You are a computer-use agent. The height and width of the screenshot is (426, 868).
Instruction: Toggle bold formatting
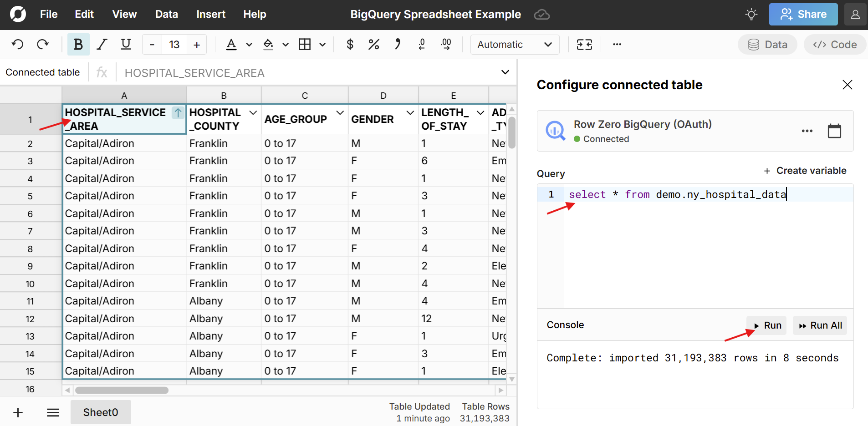click(78, 44)
